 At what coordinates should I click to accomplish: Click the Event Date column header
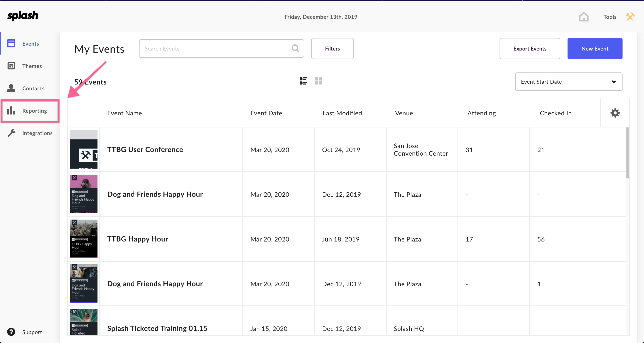point(266,113)
